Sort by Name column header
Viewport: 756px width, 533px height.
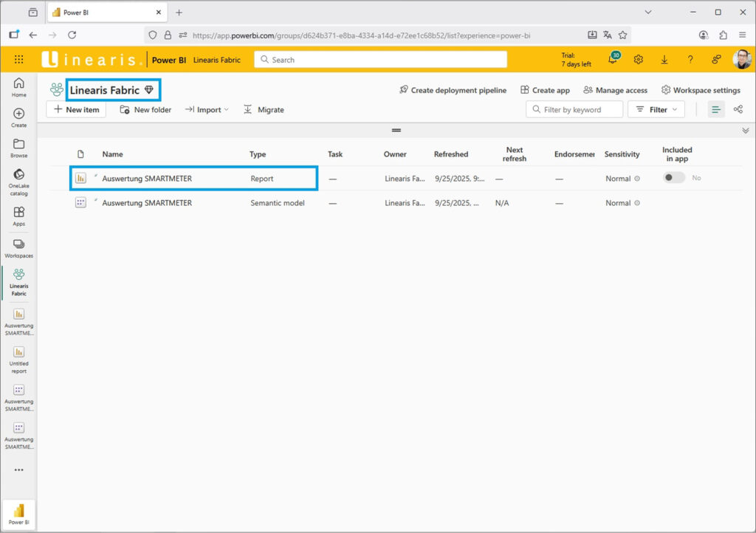112,154
